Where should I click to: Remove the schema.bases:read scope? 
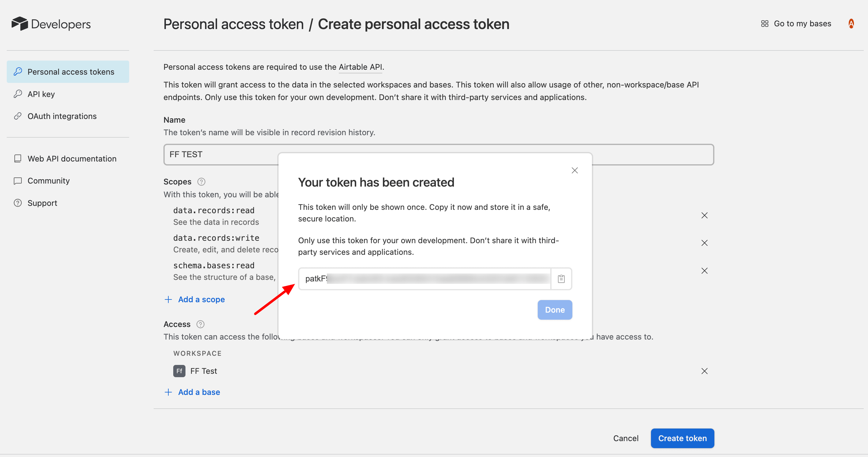[704, 271]
